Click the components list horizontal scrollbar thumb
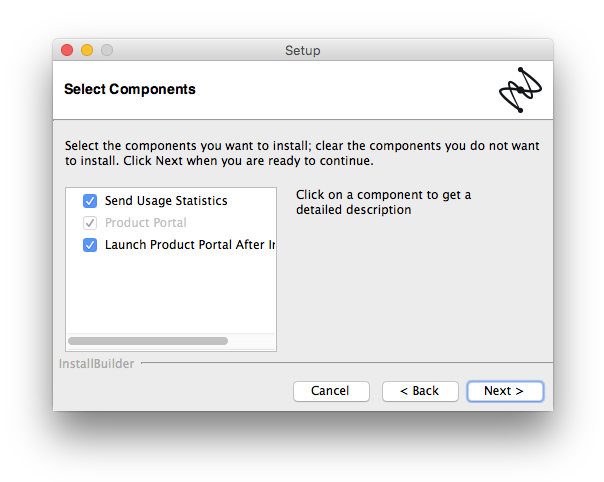 (148, 341)
